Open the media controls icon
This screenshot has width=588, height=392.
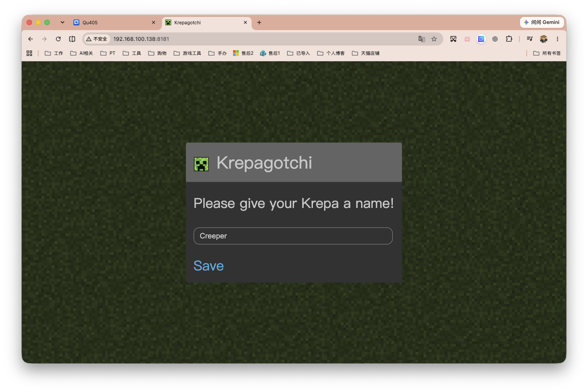click(x=530, y=39)
